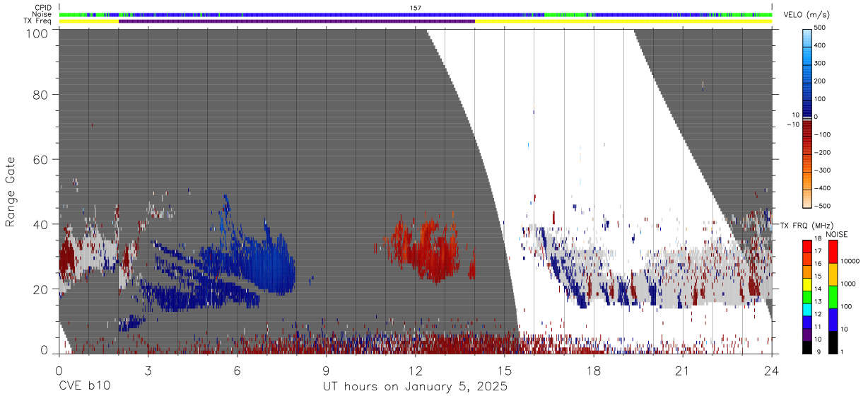Screen dimensions: 868x401
Task: Click the 21 tick label on the UT hours axis
Action: coord(683,371)
